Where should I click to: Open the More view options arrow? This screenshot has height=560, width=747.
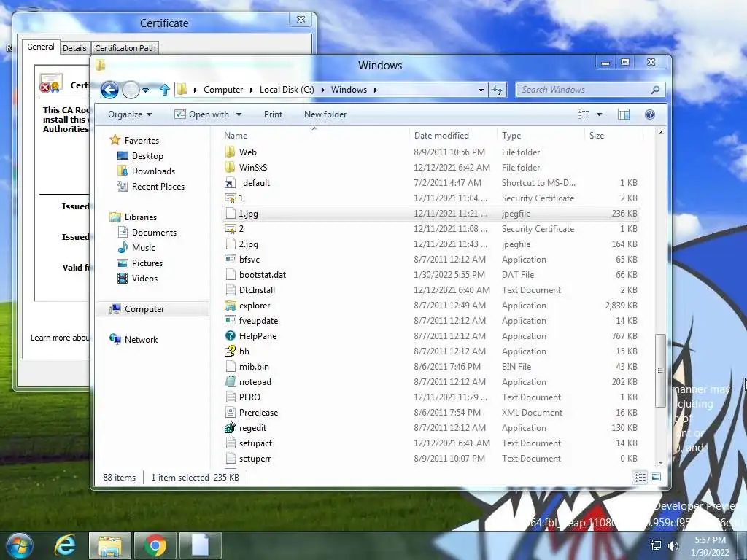click(600, 114)
